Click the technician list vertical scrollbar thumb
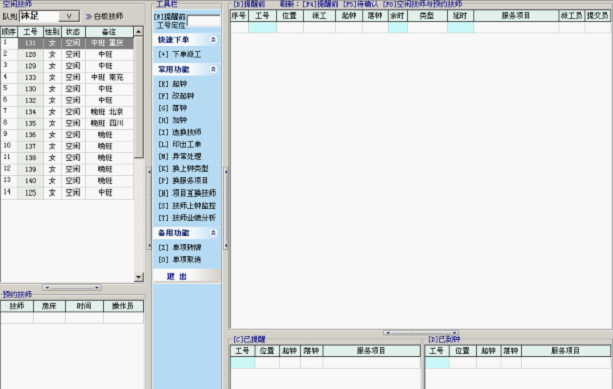Screen dimensions: 613x389 coord(138,97)
